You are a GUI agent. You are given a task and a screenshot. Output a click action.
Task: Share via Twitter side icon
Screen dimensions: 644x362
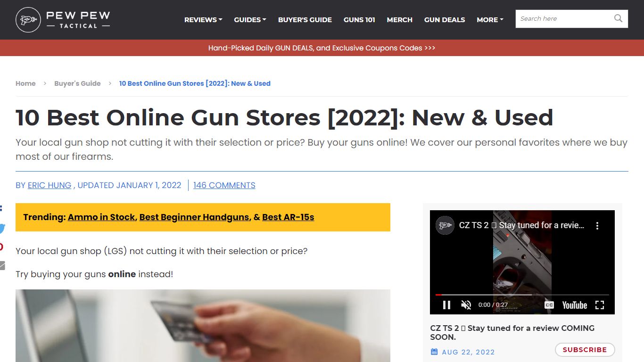click(x=2, y=229)
